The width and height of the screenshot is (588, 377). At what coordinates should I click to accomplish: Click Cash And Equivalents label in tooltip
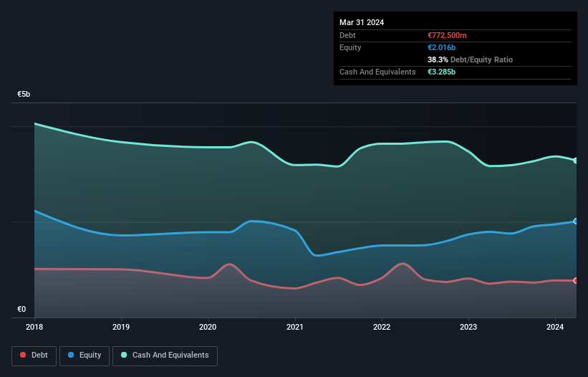pos(377,72)
